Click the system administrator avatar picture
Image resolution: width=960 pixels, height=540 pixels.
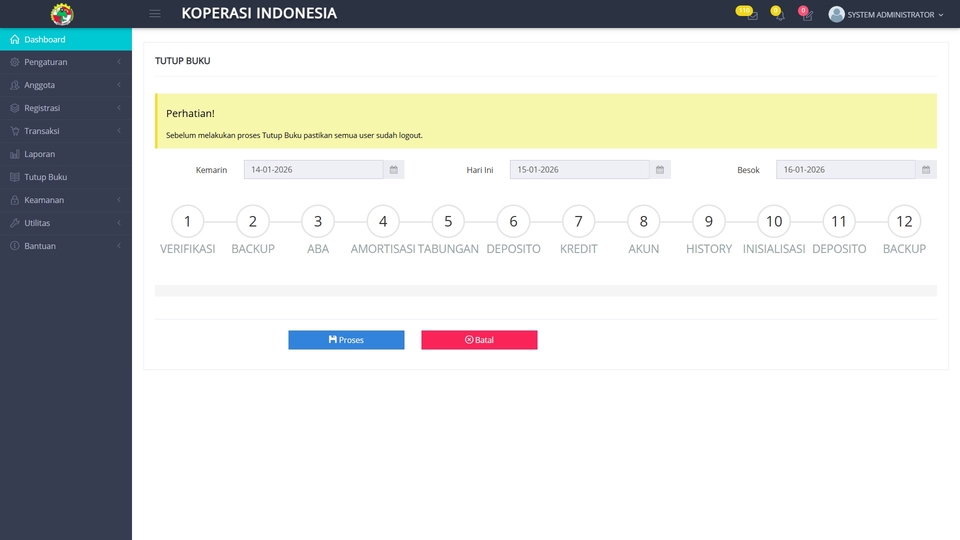pos(836,14)
